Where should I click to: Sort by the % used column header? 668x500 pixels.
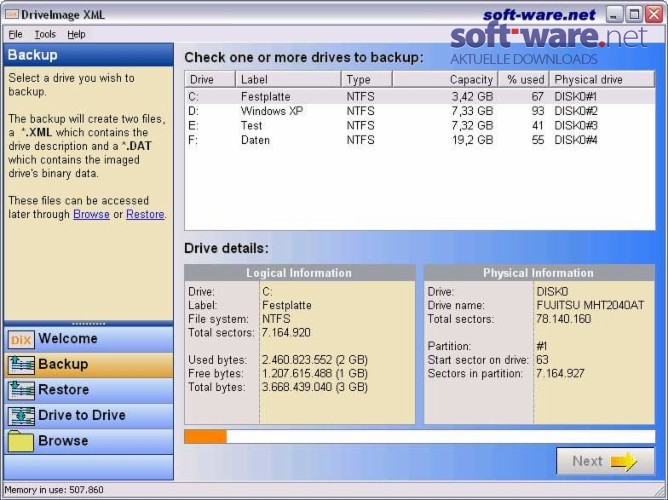[523, 79]
